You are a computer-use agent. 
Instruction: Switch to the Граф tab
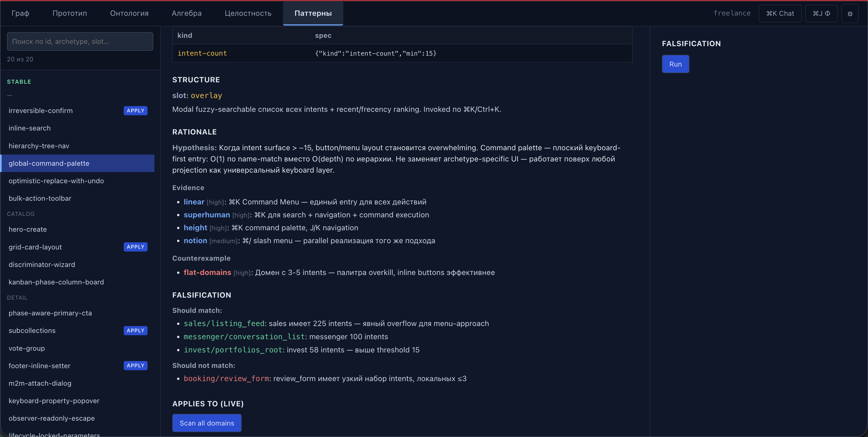[20, 13]
